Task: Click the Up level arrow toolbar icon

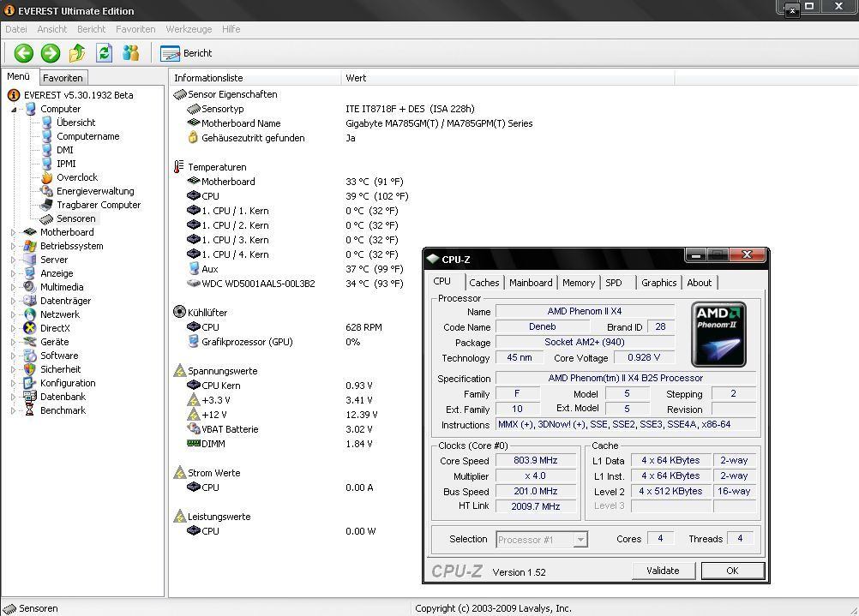Action: pos(77,53)
